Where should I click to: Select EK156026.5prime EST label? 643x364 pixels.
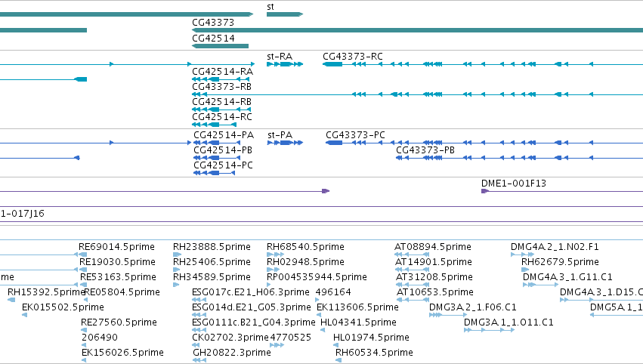point(122,353)
